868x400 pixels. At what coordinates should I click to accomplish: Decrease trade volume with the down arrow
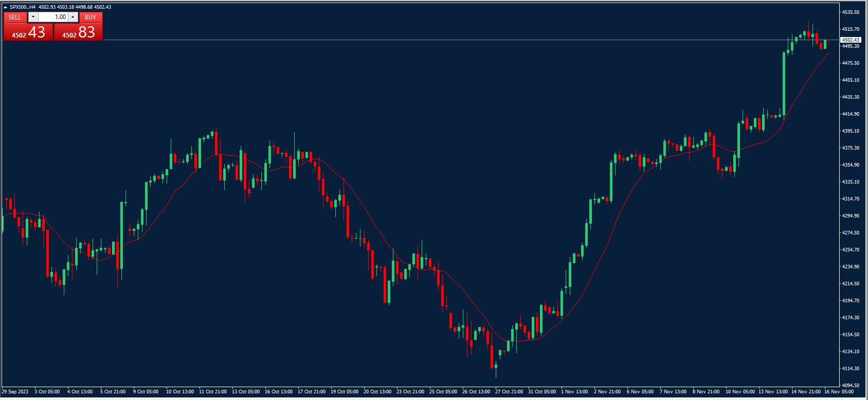point(33,17)
